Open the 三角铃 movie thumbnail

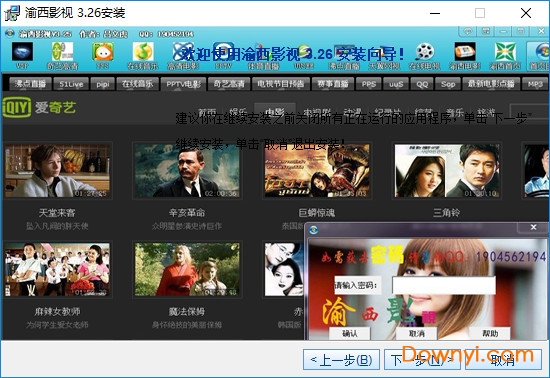click(447, 170)
